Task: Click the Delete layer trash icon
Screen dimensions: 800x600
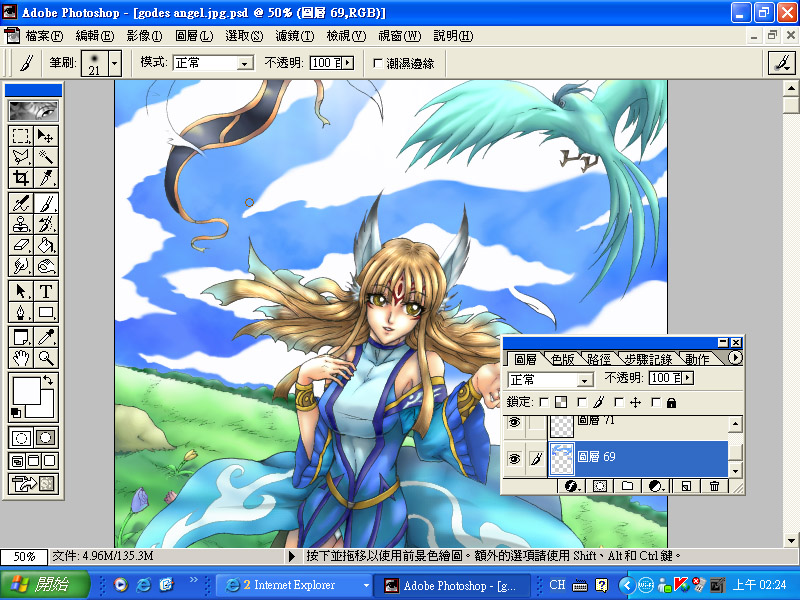Action: pyautogui.click(x=714, y=486)
